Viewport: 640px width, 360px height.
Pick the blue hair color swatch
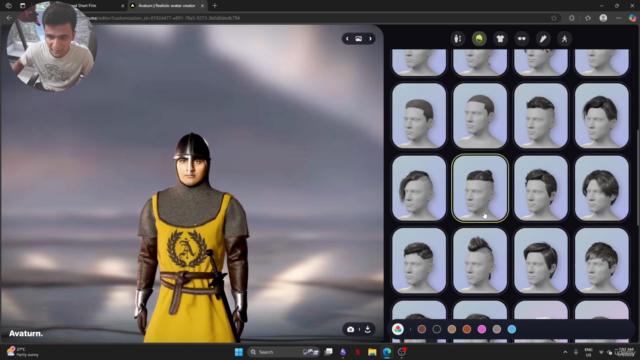click(512, 329)
